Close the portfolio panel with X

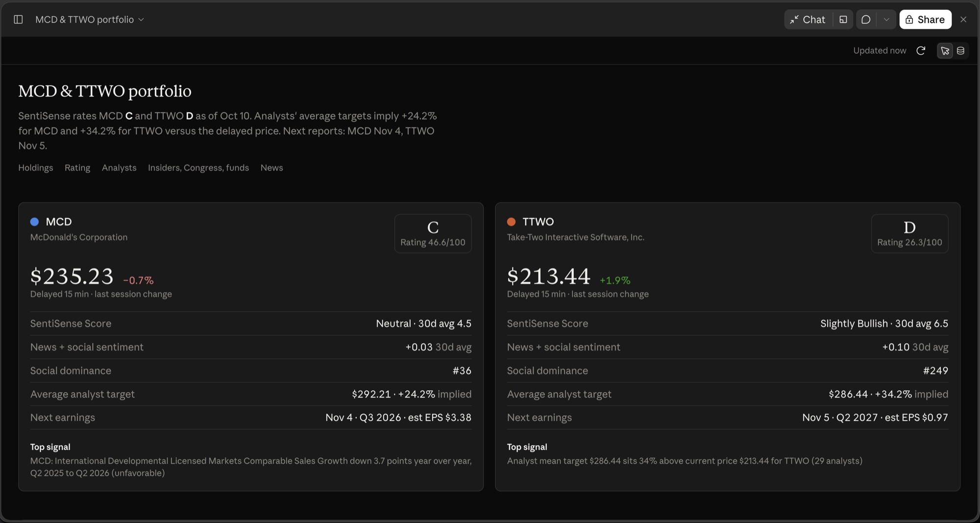point(963,20)
